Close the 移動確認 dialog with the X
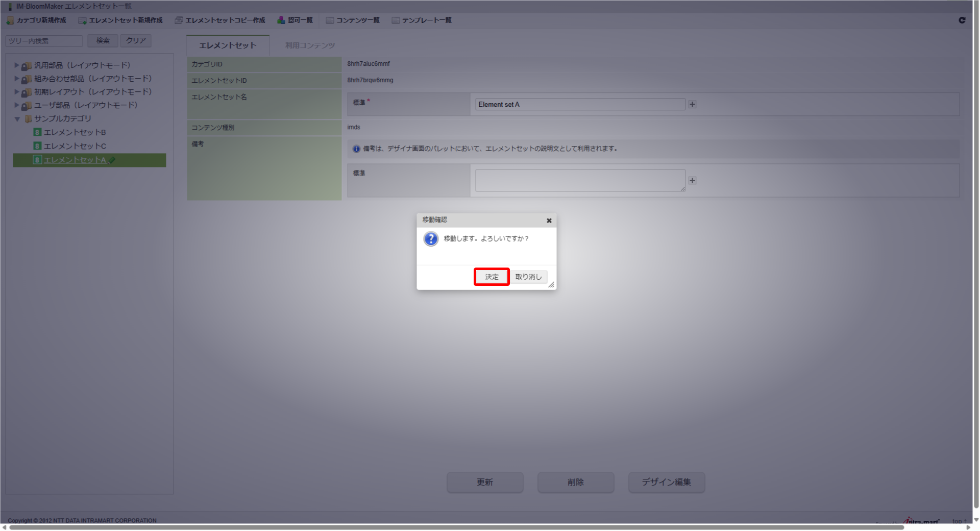The width and height of the screenshot is (980, 531). (x=549, y=221)
